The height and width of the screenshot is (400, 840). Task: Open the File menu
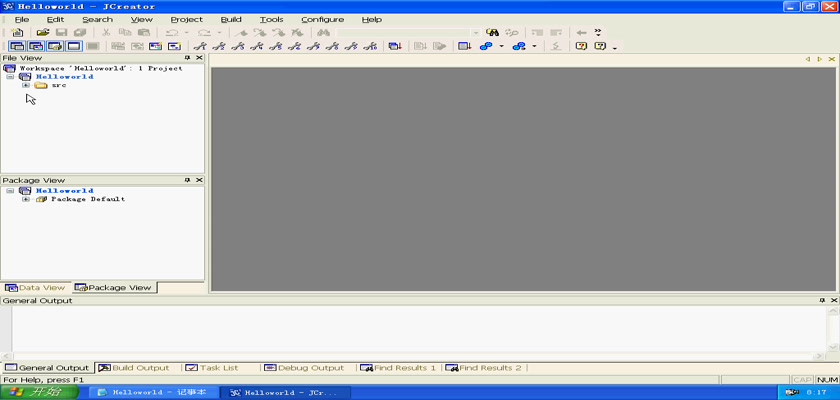[22, 20]
